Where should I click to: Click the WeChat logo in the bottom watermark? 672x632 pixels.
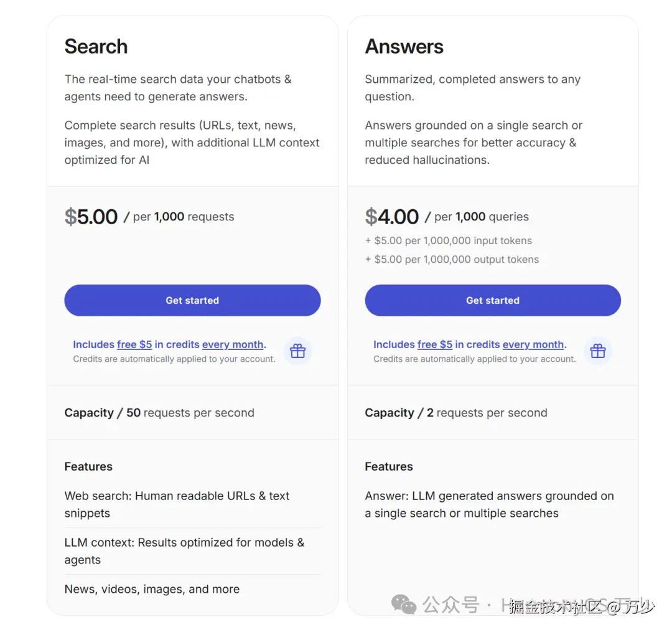pyautogui.click(x=404, y=604)
